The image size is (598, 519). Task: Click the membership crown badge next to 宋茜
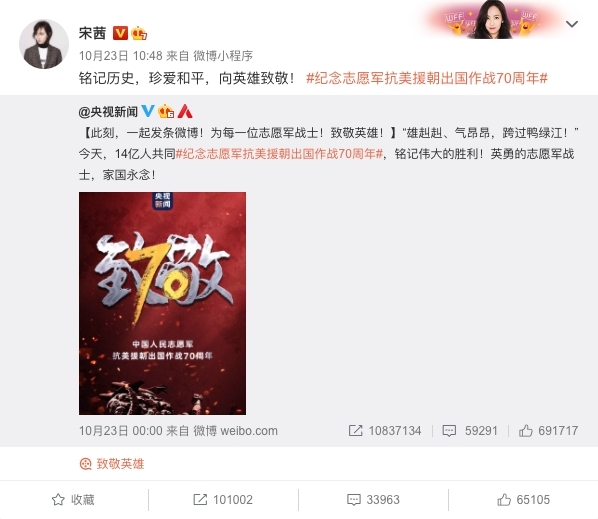point(139,33)
